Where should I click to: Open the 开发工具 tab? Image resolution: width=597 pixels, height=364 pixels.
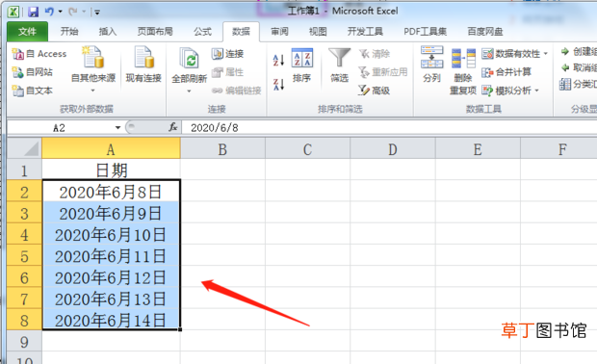pyautogui.click(x=365, y=32)
